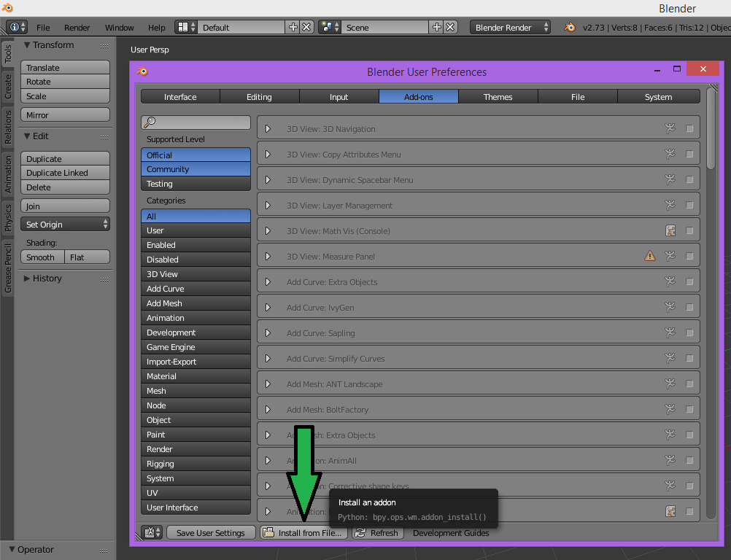Open the Development Guides link
Screen dimensions: 731x560
(x=451, y=532)
